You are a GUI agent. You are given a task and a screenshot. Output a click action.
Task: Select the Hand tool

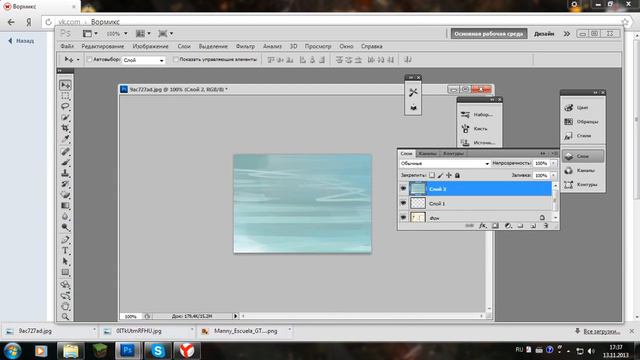pos(65,306)
